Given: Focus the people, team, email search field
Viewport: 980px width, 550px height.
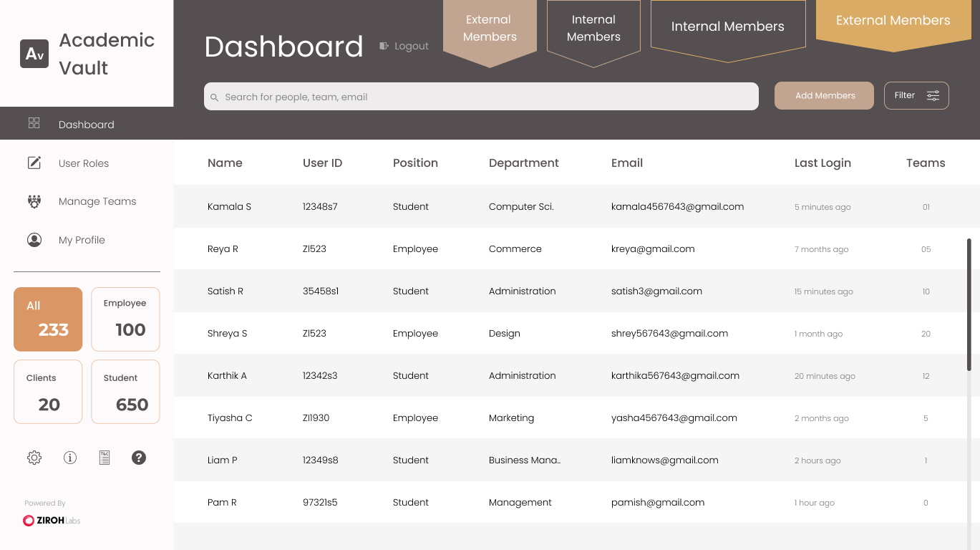Looking at the screenshot, I should coord(481,97).
